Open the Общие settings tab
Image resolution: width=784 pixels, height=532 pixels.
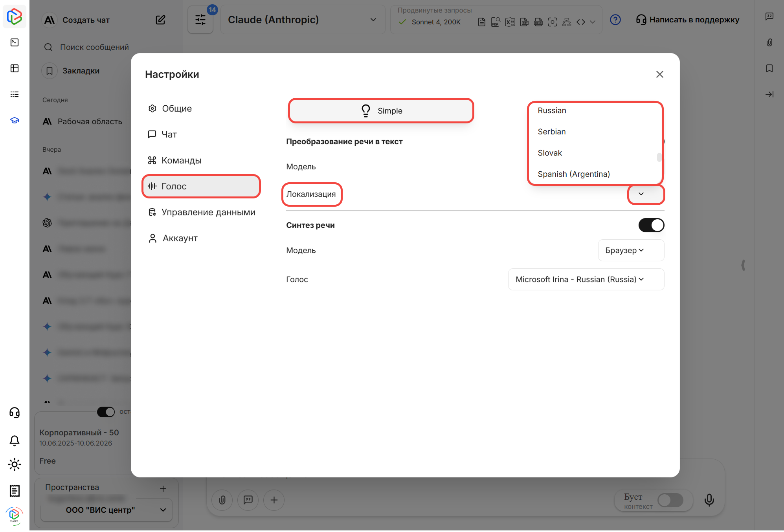pos(201,108)
